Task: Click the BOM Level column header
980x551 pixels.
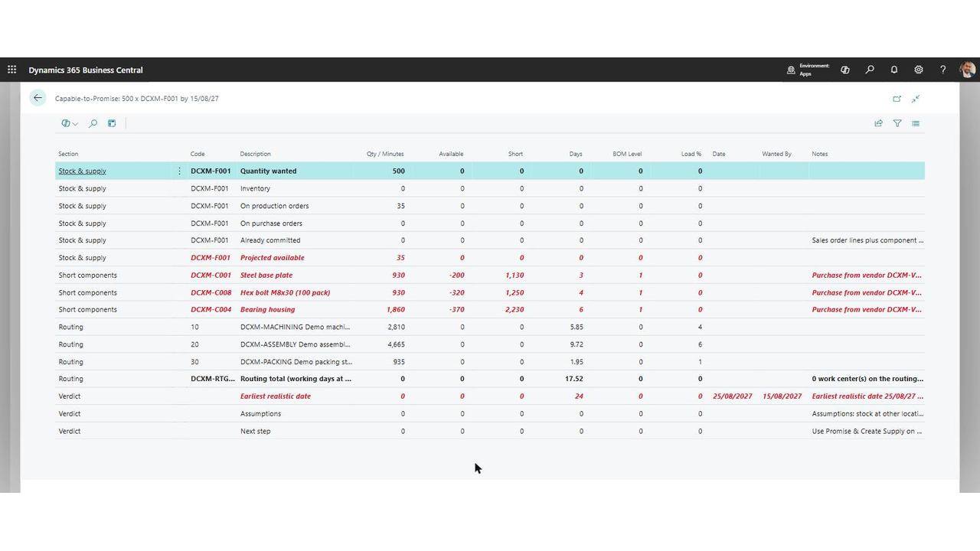Action: point(627,154)
